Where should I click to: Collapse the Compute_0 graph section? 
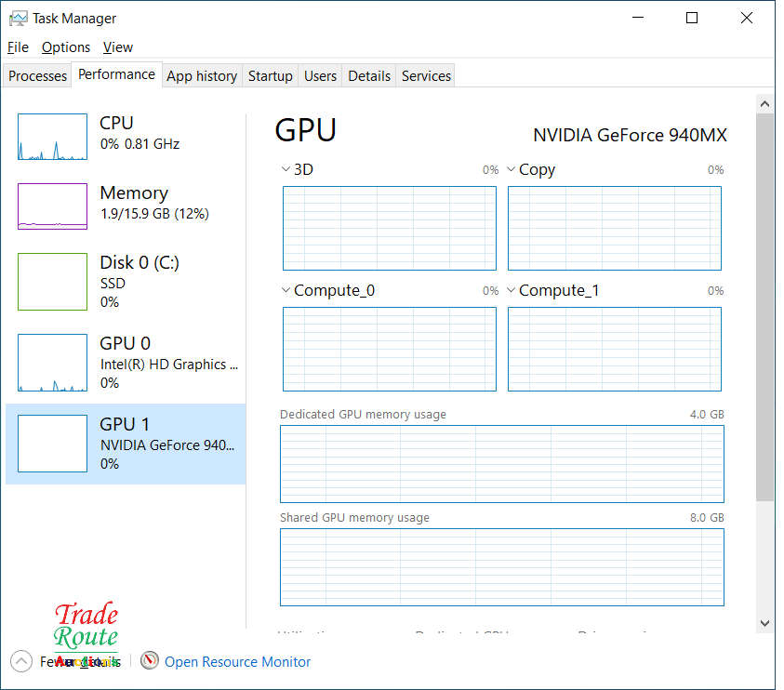285,290
